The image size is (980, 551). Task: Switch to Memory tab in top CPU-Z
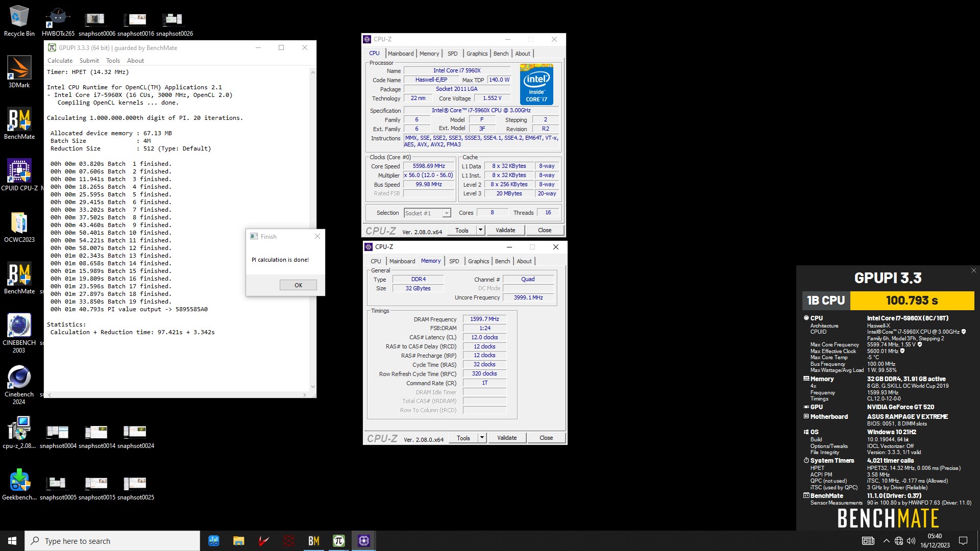[429, 54]
